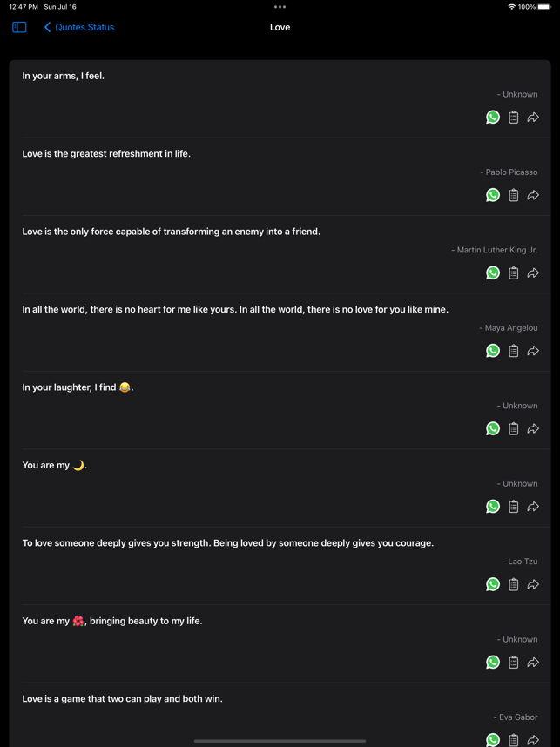Share the Lao Tzu quote on WhatsApp
The image size is (560, 747).
point(493,584)
